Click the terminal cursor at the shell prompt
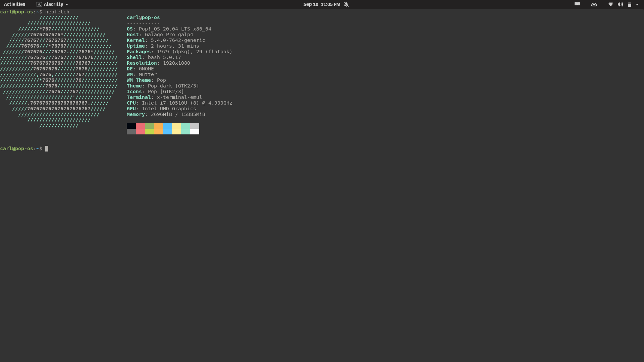 [47, 148]
